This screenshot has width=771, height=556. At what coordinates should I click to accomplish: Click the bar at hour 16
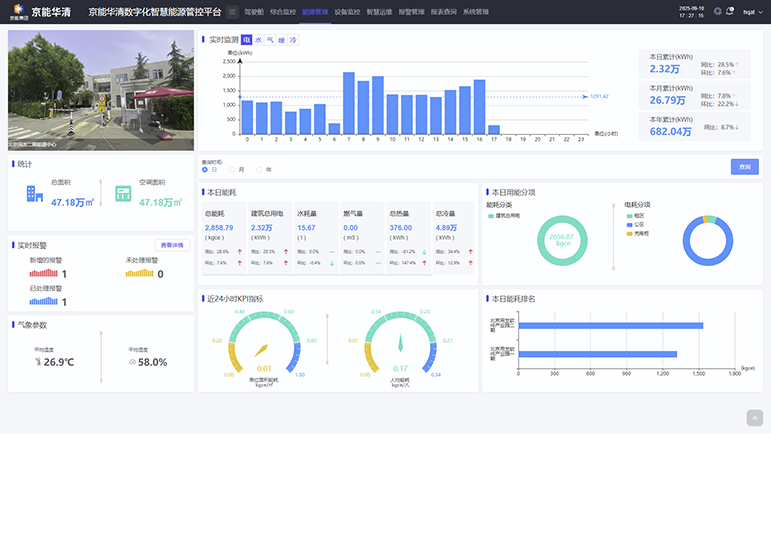click(479, 107)
